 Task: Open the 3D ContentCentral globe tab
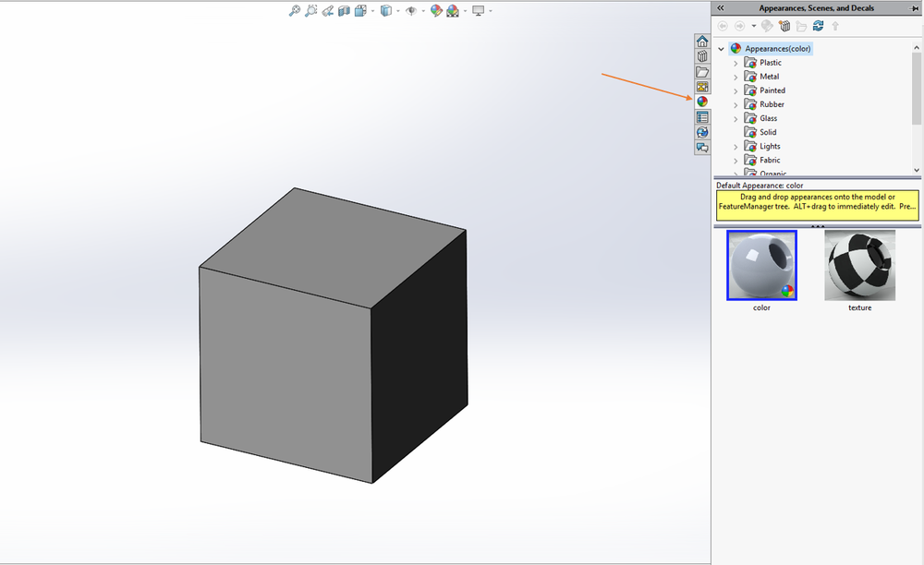[702, 132]
